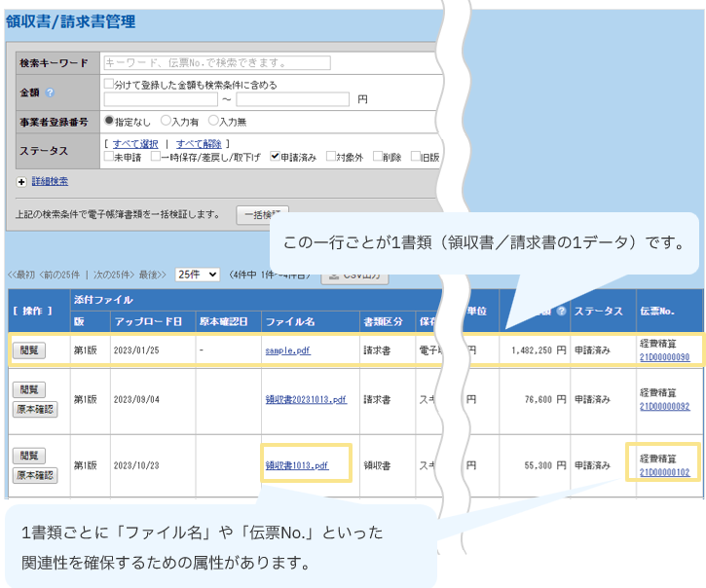The width and height of the screenshot is (706, 588).
Task: Open voucher number 21D00000102
Action: click(664, 473)
